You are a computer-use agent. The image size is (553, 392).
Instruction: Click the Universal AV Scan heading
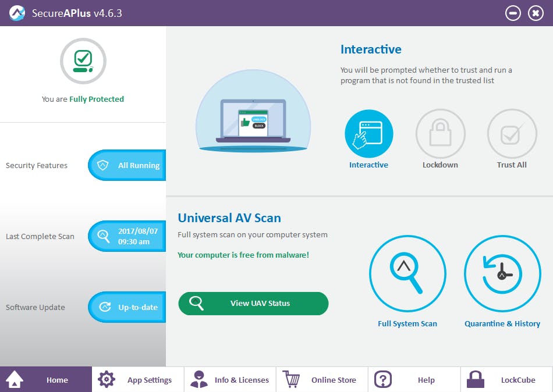[229, 218]
